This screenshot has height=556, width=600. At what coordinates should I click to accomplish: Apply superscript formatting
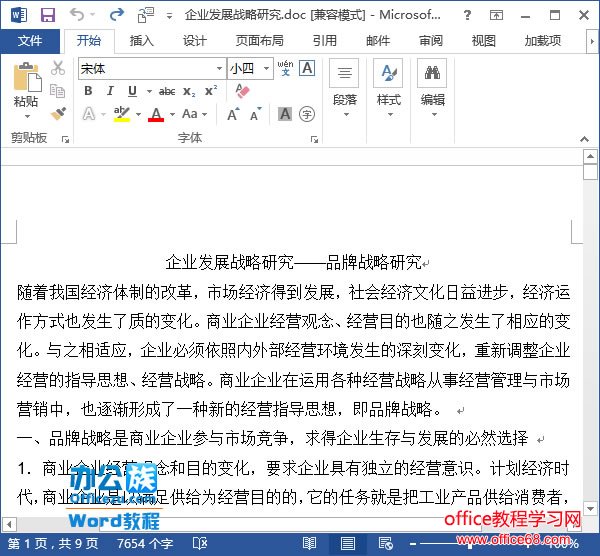[211, 91]
